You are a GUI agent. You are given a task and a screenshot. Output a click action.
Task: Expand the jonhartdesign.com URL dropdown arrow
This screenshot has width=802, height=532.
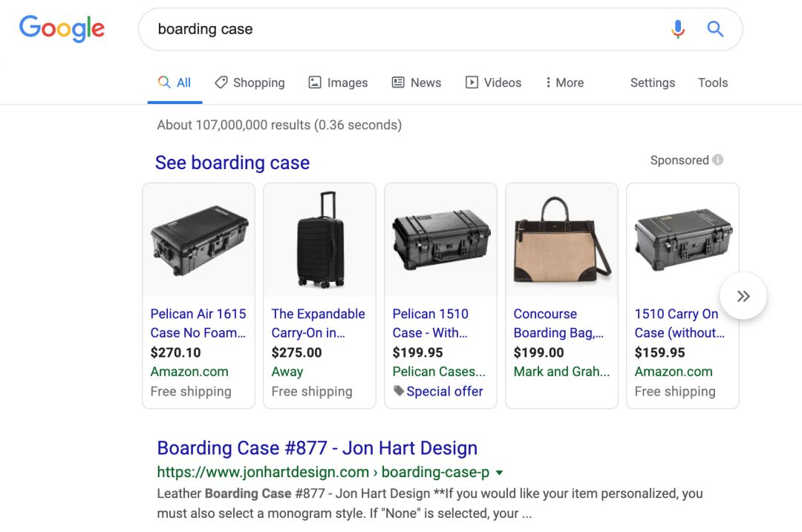coord(500,473)
